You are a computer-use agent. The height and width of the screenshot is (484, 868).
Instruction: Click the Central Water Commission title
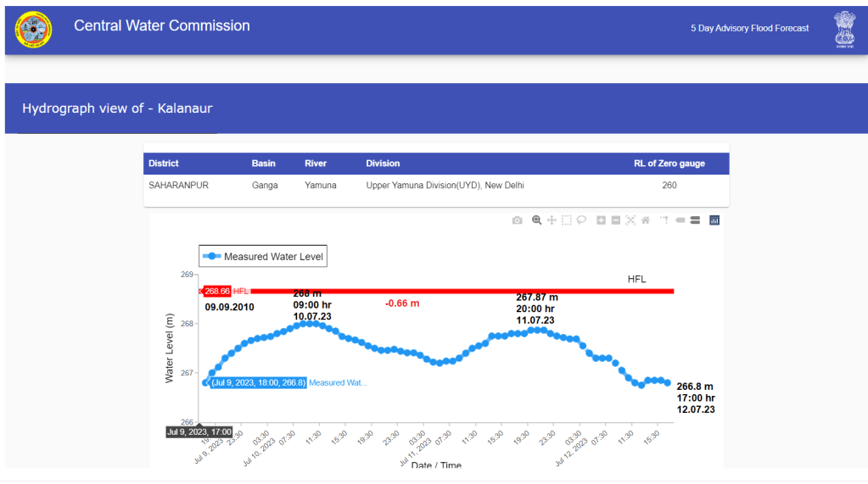tap(162, 26)
